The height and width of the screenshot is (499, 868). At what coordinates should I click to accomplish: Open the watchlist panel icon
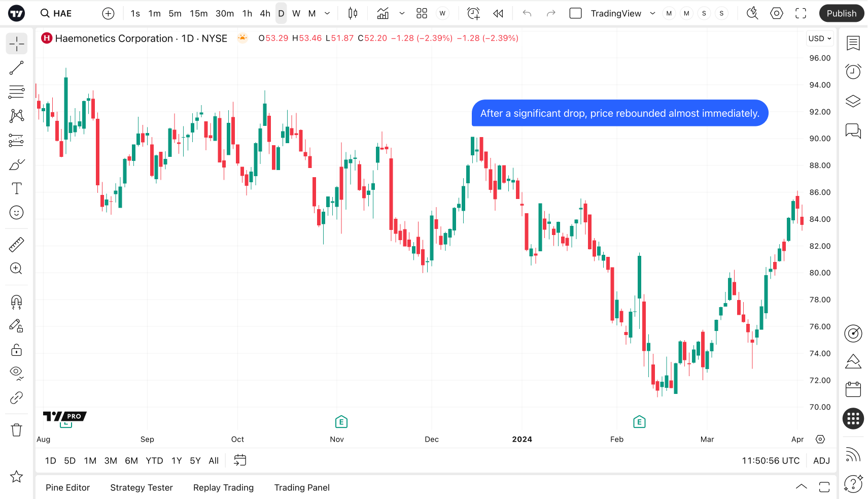853,43
